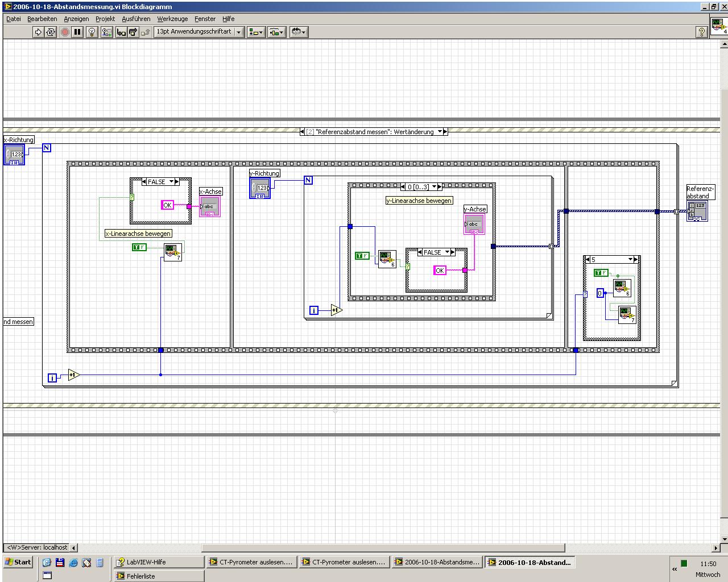Click OK string constant near y-Achse
Screen dimensions: 728x582
coord(440,271)
